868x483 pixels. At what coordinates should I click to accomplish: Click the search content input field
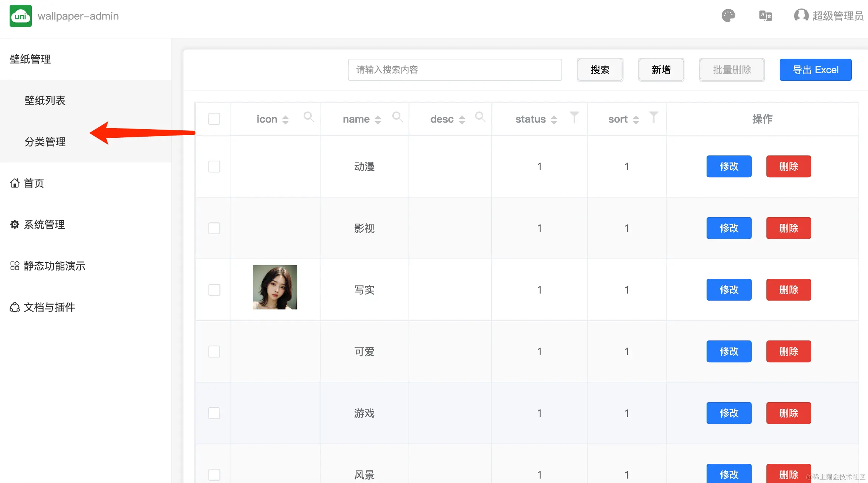455,70
